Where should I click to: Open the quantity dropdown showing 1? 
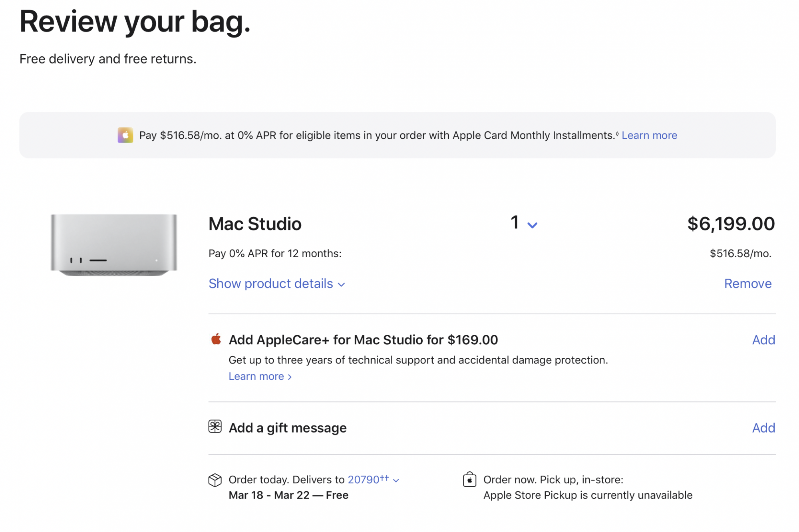[524, 224]
